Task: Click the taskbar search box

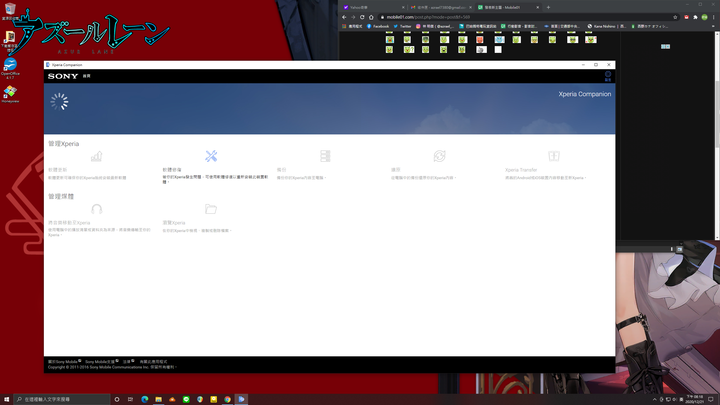Action: click(x=62, y=399)
